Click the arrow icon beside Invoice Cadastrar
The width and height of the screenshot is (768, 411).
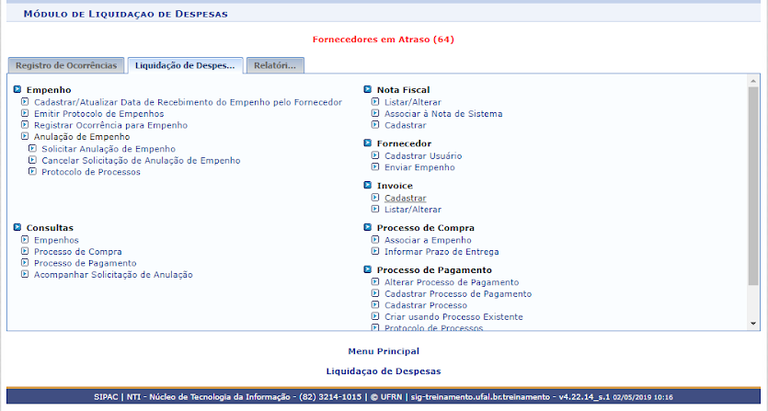375,197
